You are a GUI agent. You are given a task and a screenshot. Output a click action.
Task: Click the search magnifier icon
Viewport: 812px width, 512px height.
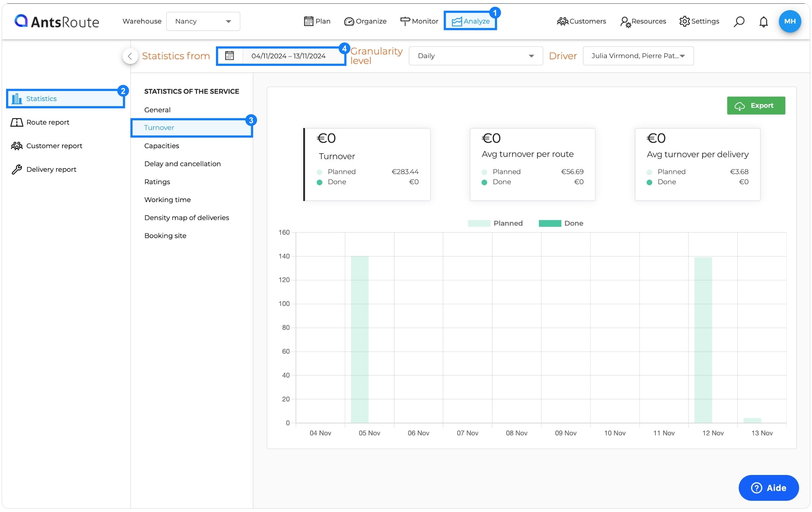tap(739, 22)
